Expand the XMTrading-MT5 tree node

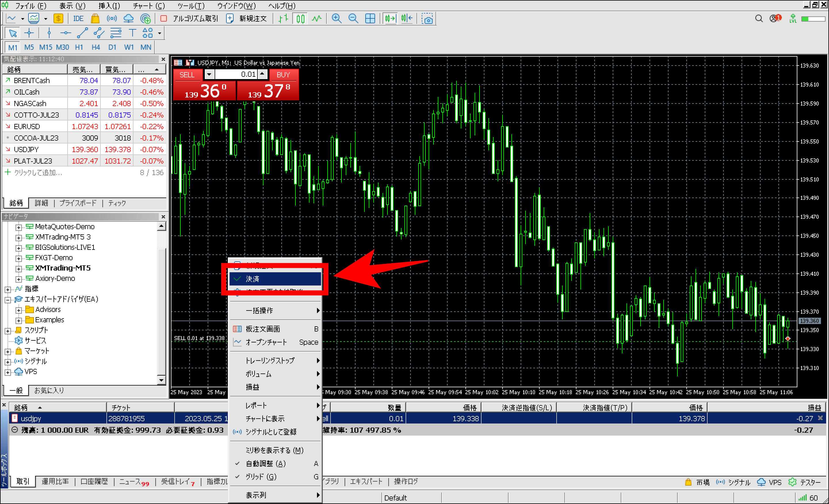pyautogui.click(x=19, y=269)
